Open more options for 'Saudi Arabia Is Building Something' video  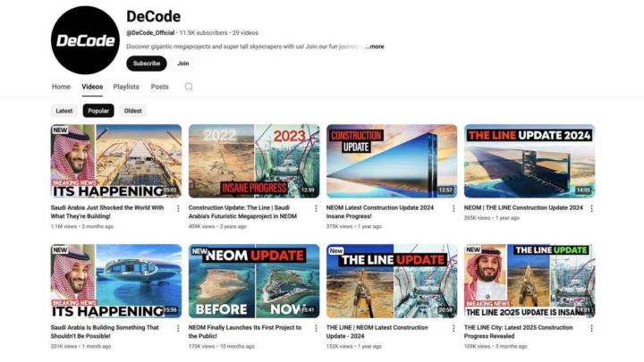178,328
